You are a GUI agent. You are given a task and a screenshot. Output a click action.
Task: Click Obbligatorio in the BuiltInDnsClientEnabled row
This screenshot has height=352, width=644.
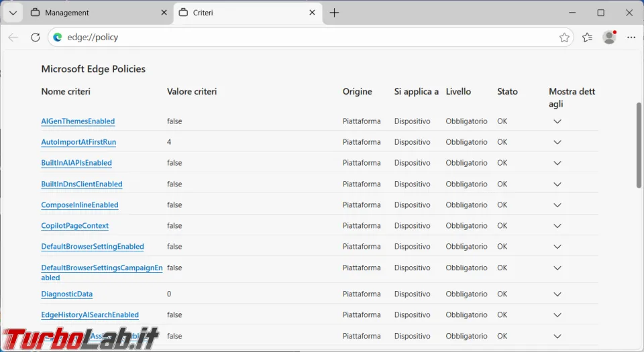pyautogui.click(x=467, y=184)
